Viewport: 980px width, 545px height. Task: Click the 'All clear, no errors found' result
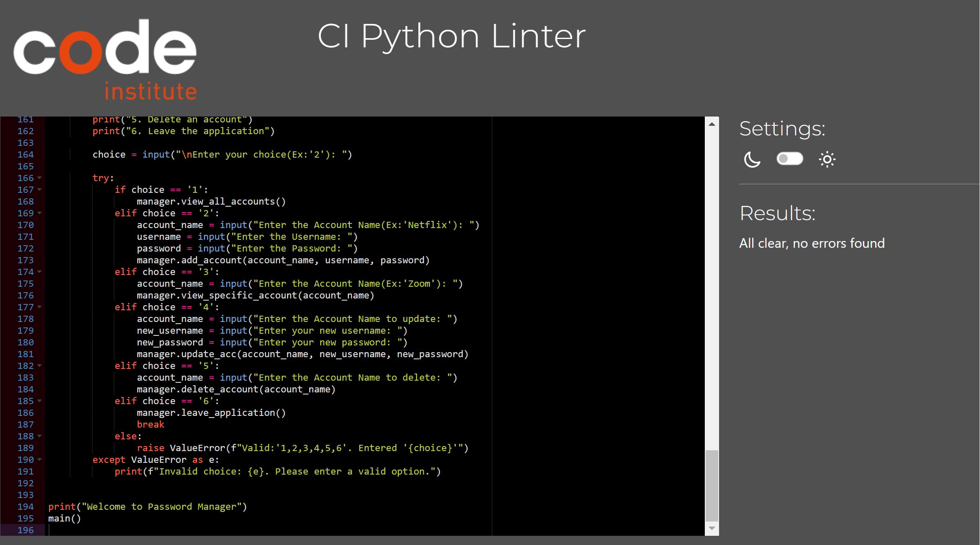[x=812, y=243]
